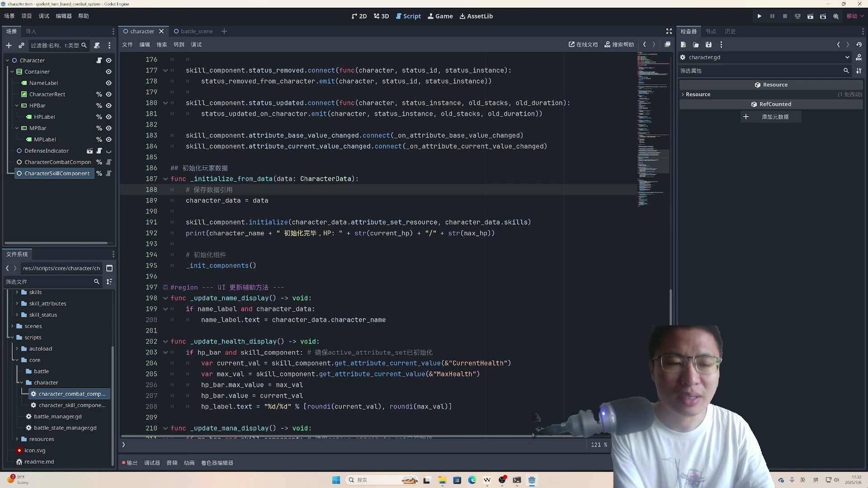Open the 输出 bottom panel
868x488 pixels.
(130, 463)
